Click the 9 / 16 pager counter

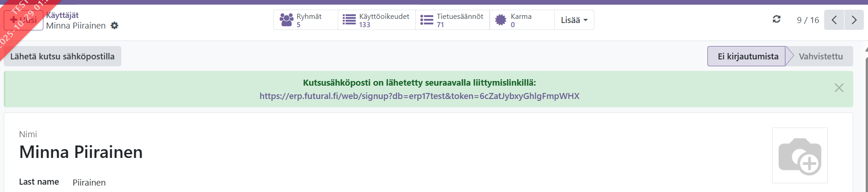click(x=808, y=20)
